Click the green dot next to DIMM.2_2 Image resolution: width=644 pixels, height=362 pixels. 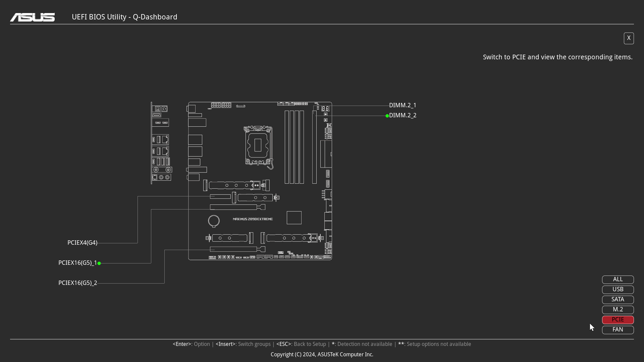pyautogui.click(x=387, y=116)
